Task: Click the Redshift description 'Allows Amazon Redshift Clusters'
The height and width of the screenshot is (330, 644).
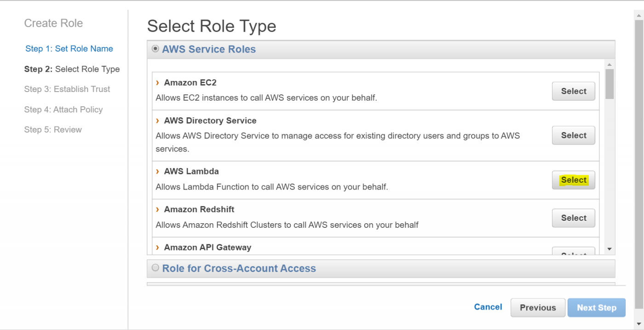Action: (x=287, y=225)
